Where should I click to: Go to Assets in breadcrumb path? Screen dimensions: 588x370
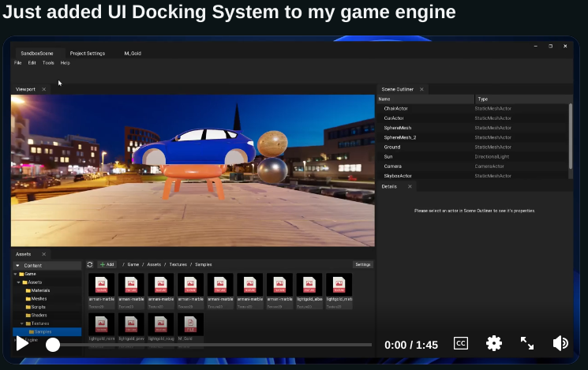[x=154, y=264]
